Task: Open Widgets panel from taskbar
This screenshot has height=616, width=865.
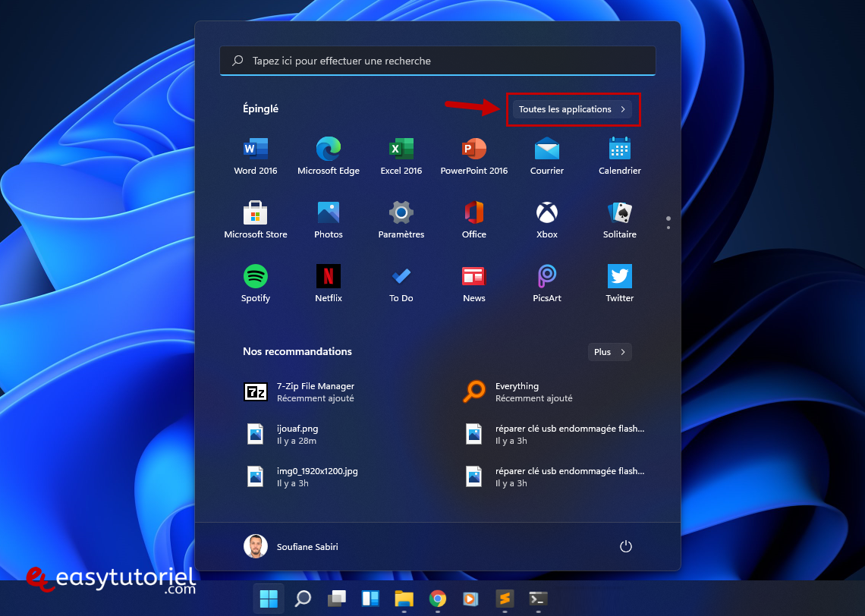Action: 370,599
